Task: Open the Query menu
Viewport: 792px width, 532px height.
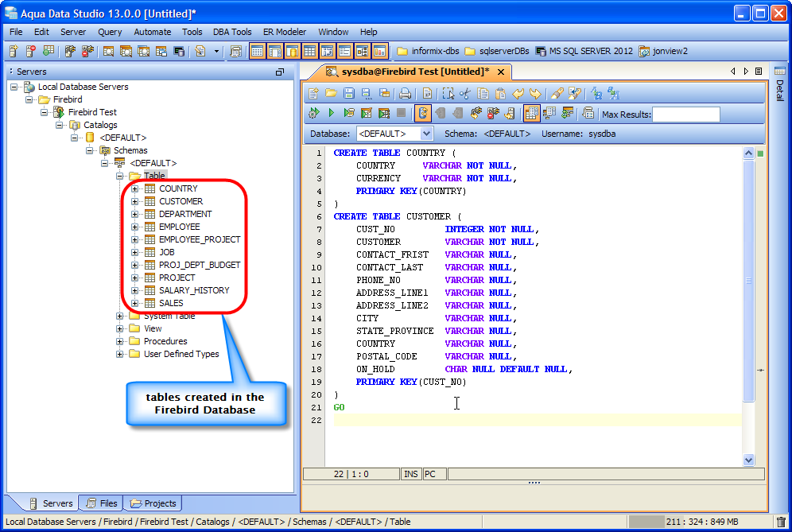Action: (x=110, y=32)
